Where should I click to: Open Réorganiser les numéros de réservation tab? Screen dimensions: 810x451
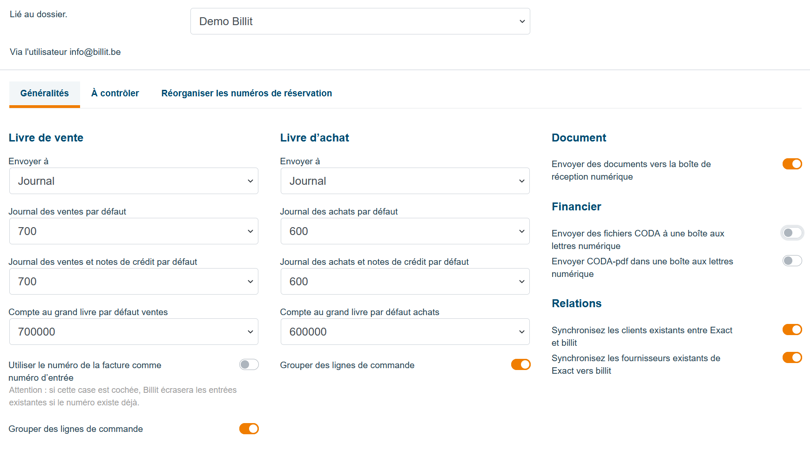[x=246, y=93]
